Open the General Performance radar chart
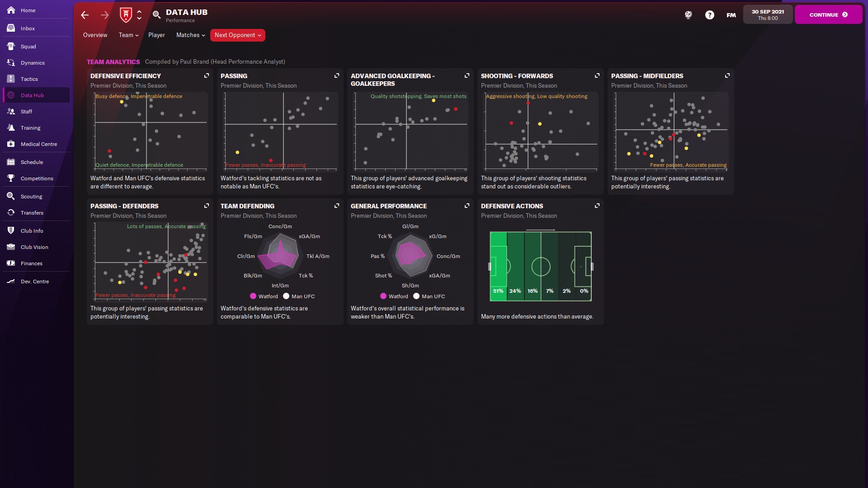Viewport: 868px width, 488px height. point(410,255)
